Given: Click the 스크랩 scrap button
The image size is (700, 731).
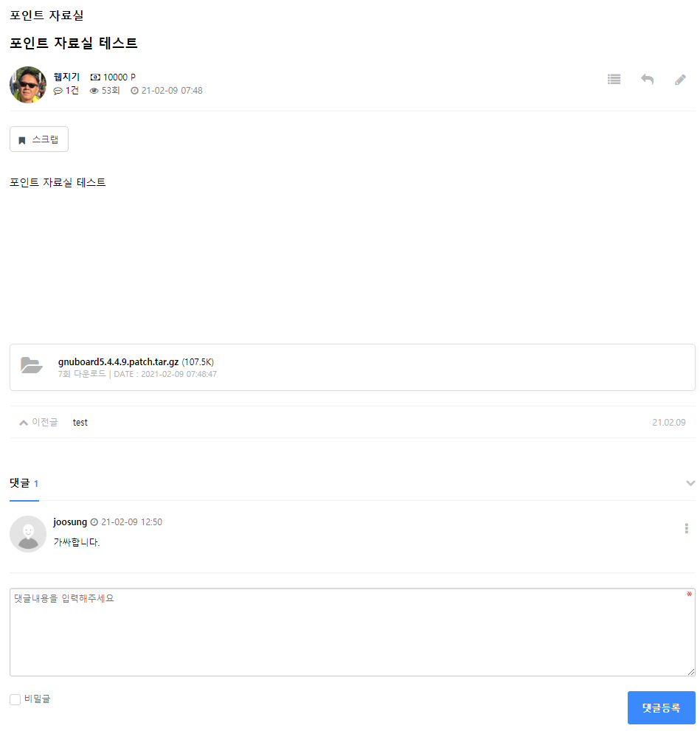Looking at the screenshot, I should click(x=39, y=139).
